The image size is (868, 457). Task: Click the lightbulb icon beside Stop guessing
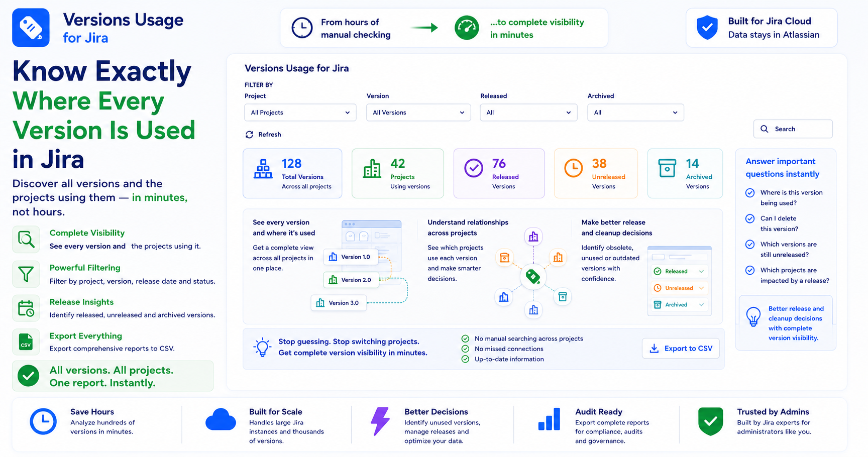click(x=262, y=347)
